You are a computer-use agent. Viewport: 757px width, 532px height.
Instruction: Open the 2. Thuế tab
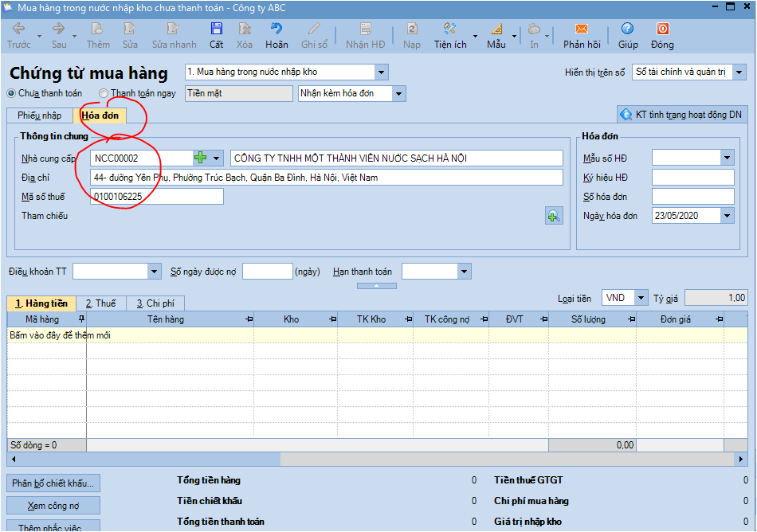coord(101,303)
